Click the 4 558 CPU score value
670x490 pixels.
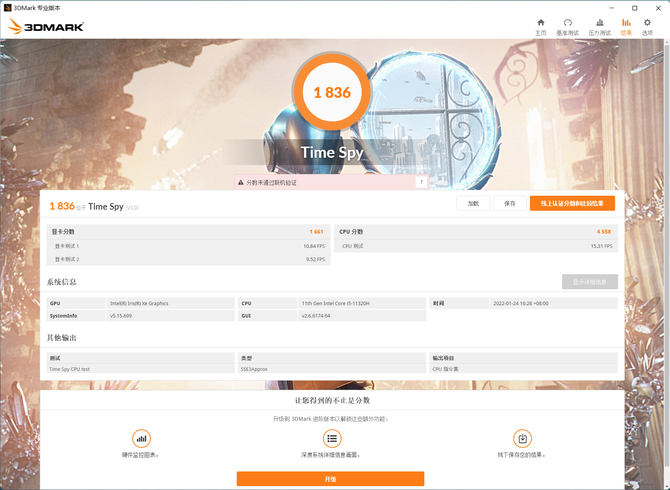click(604, 232)
